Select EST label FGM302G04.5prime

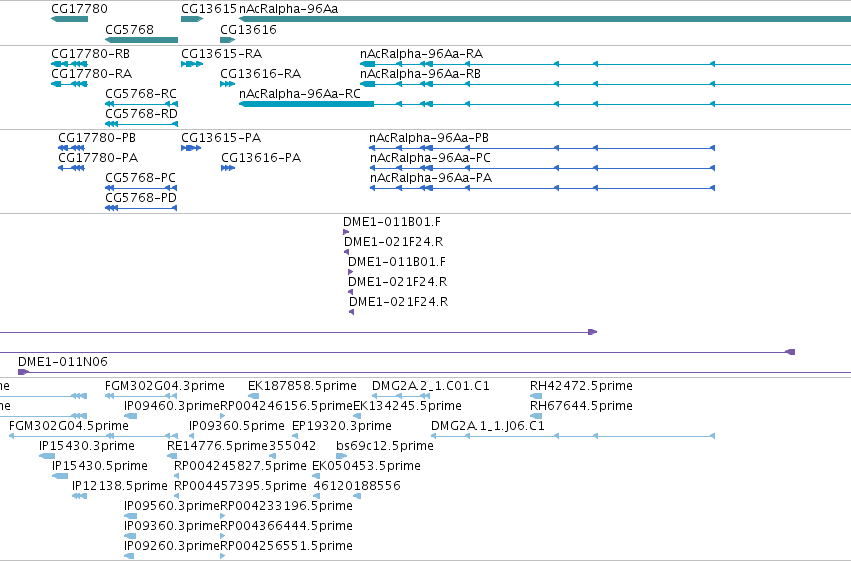tap(69, 426)
